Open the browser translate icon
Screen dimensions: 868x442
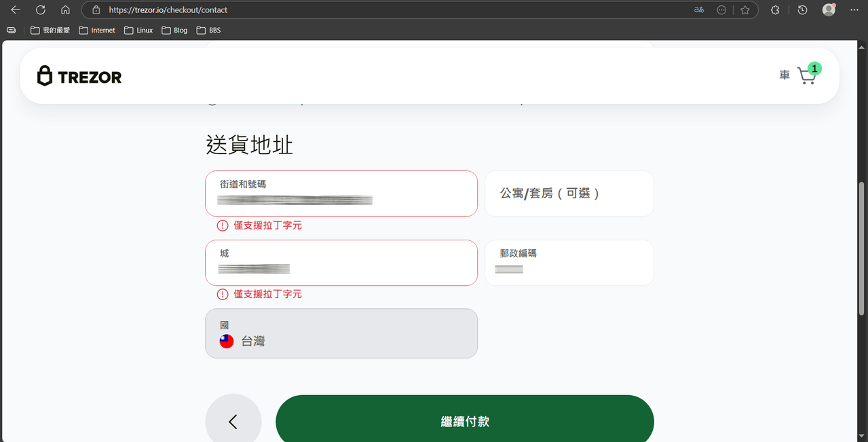click(698, 10)
